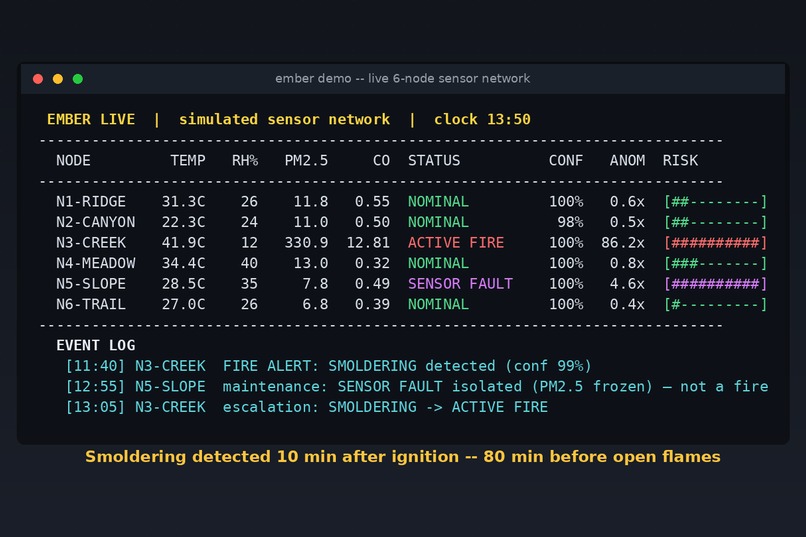
Task: Click the 34.4C temperature value
Action: tap(184, 263)
